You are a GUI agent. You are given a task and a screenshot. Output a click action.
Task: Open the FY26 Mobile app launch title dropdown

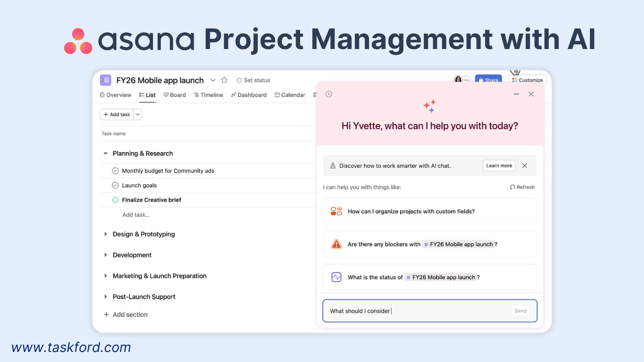[x=213, y=80]
